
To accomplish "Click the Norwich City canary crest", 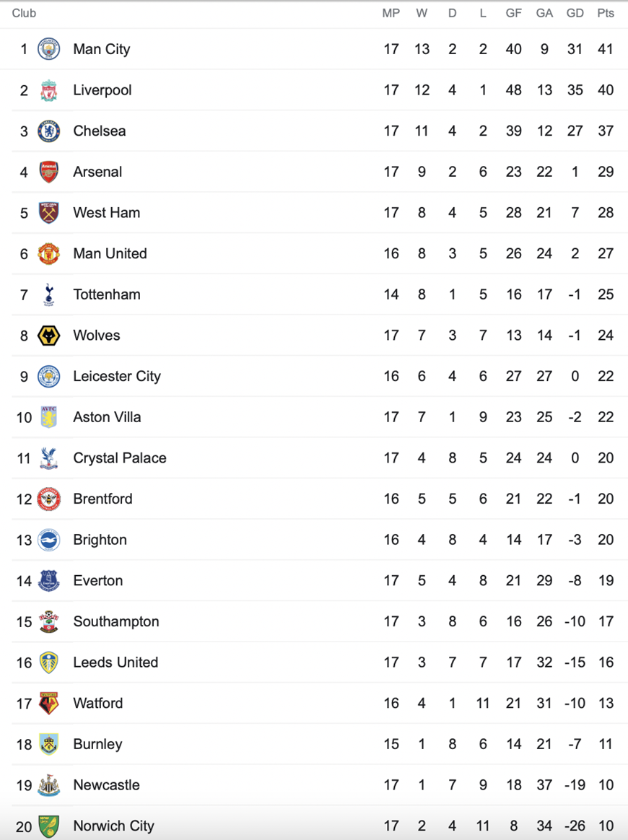I will click(x=49, y=826).
